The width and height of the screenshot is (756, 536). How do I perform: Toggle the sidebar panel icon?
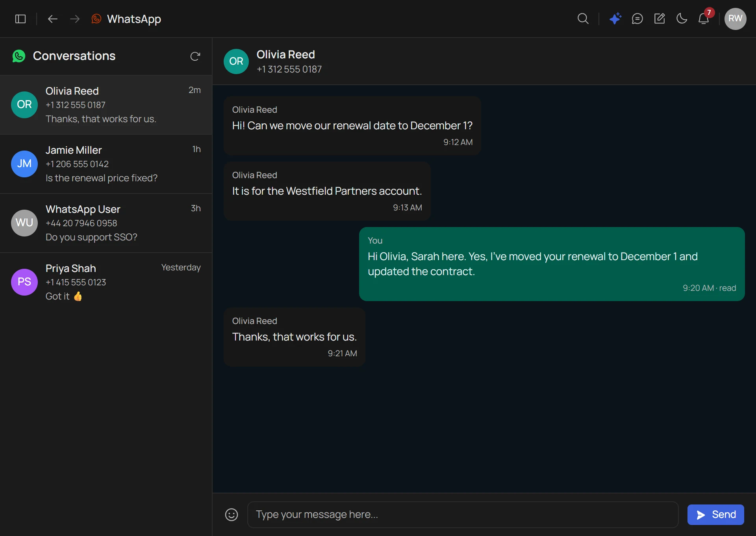point(20,19)
